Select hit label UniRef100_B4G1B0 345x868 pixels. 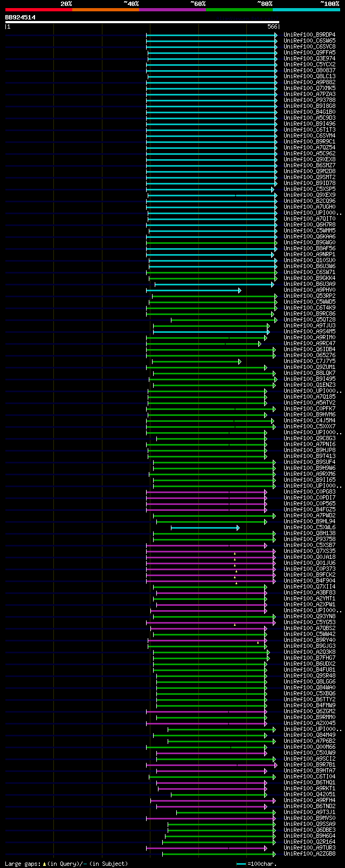coord(309,112)
